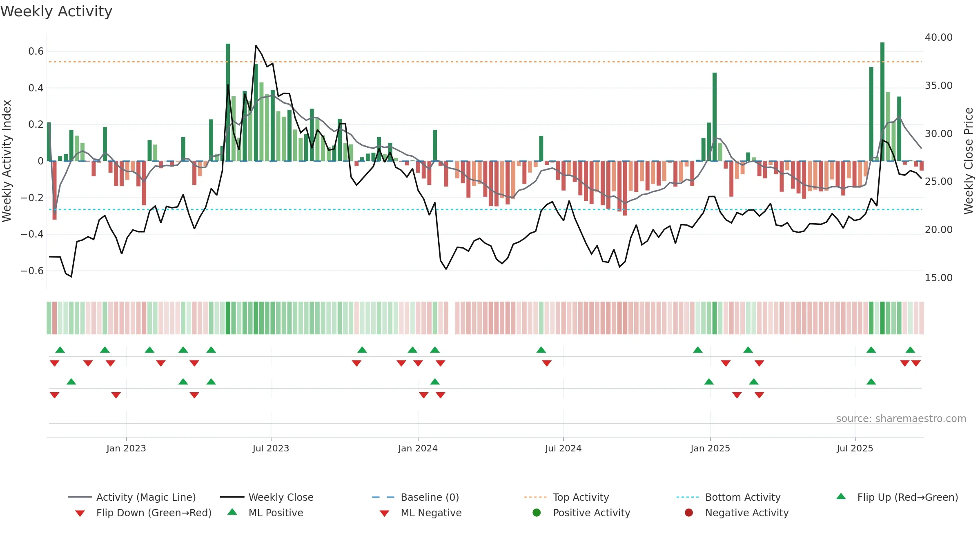Click the −0.6 left axis tick label
This screenshot has width=980, height=551.
pyautogui.click(x=32, y=271)
